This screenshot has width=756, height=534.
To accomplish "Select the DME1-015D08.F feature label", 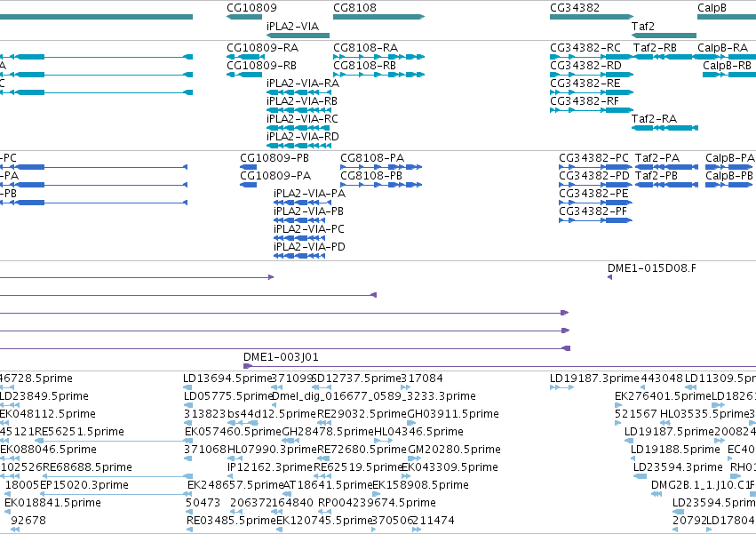I will [652, 268].
